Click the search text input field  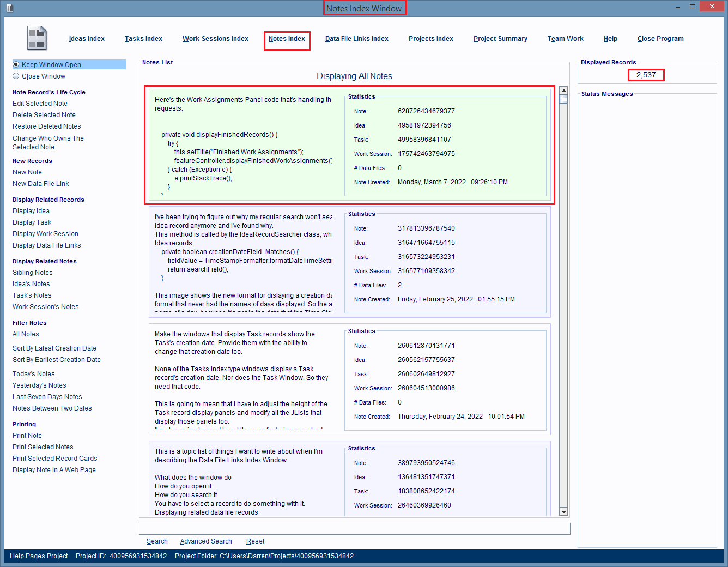(x=354, y=528)
